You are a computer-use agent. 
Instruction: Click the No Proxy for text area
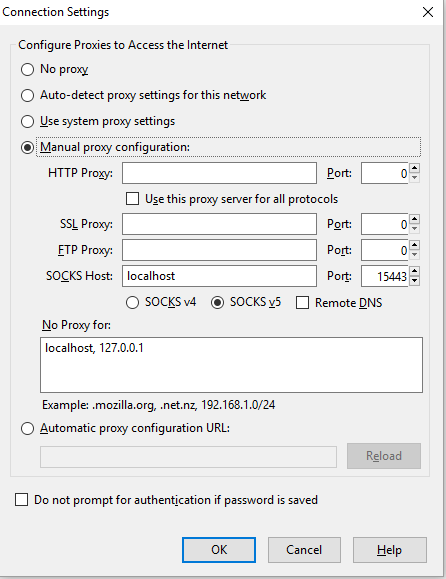point(231,365)
